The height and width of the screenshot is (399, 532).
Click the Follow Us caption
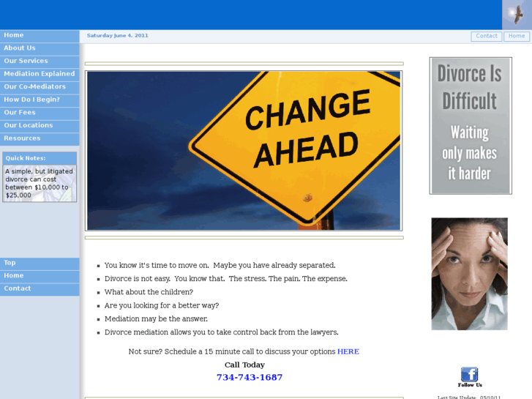click(470, 385)
